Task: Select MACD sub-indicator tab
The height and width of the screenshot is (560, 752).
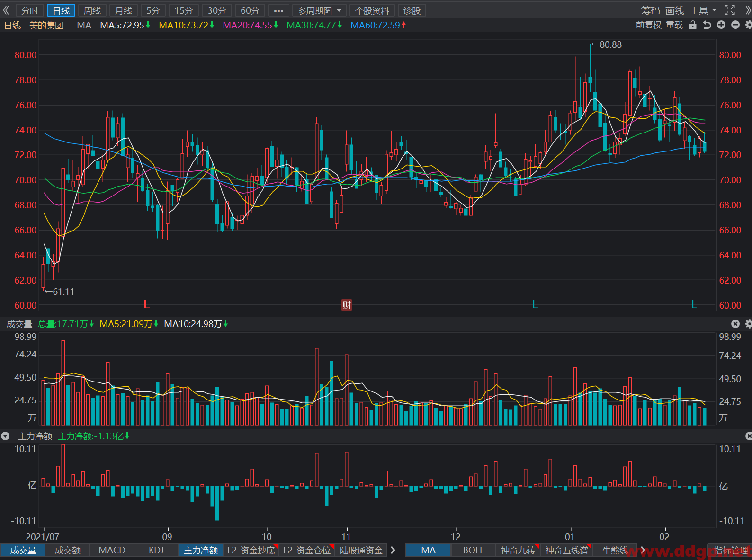Action: coord(112,550)
